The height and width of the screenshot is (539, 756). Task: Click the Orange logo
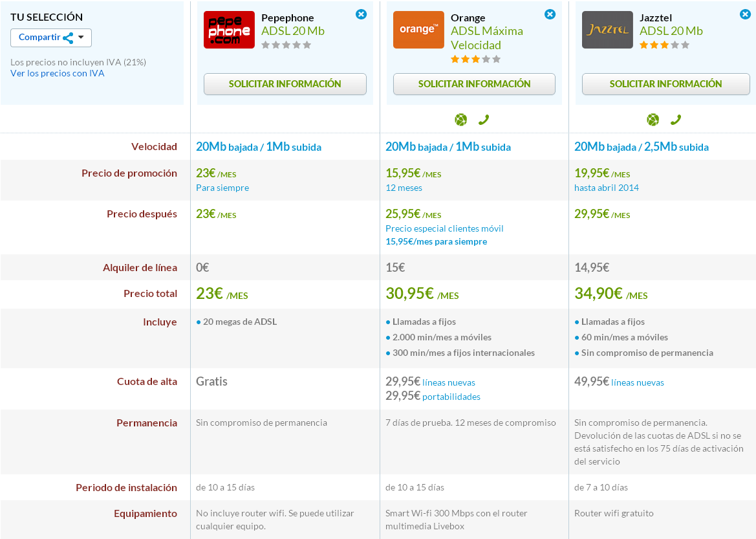click(418, 30)
